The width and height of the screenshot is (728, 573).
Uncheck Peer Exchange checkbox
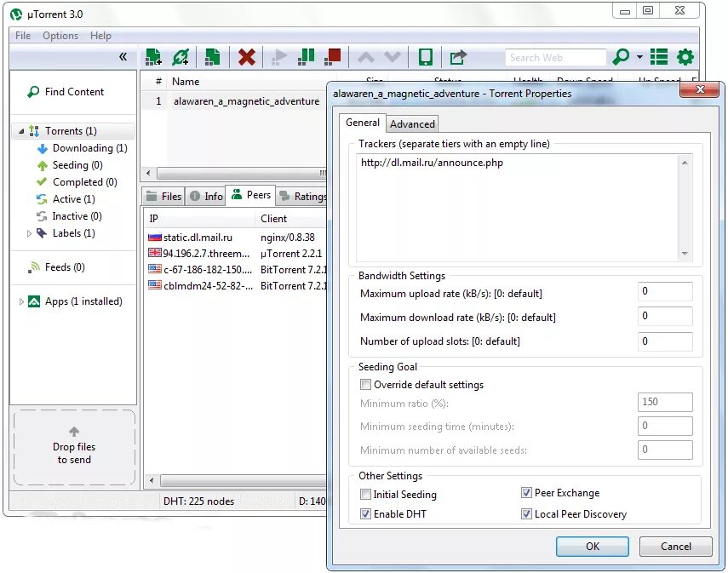tap(526, 493)
